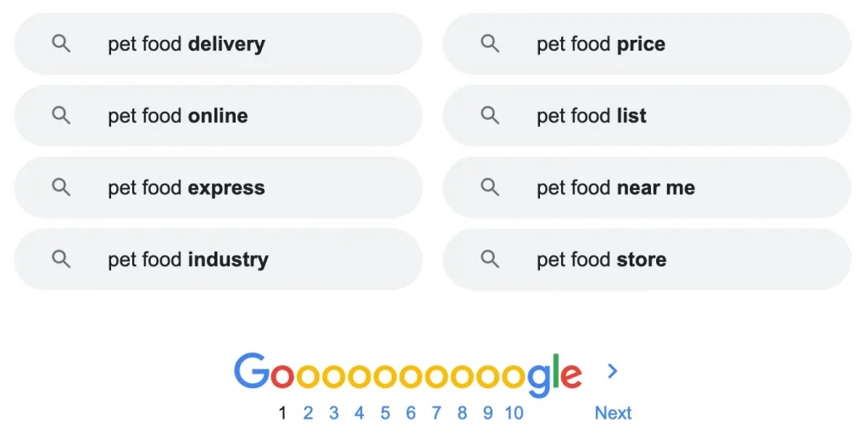The image size is (868, 439).
Task: Choose the pet food near me suggestion
Action: click(x=647, y=187)
